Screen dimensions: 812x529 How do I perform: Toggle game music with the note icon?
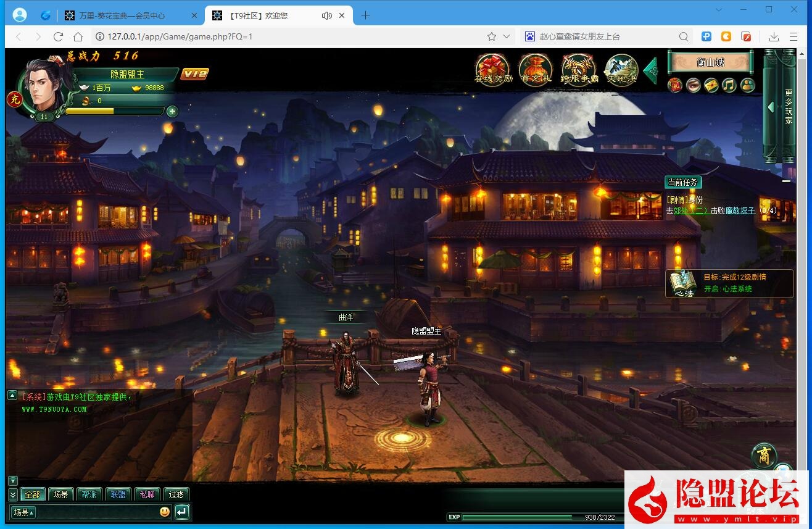729,85
